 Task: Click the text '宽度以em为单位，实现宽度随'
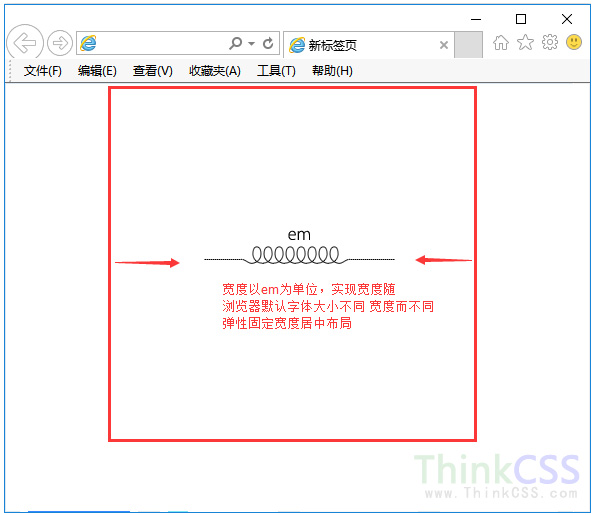309,290
